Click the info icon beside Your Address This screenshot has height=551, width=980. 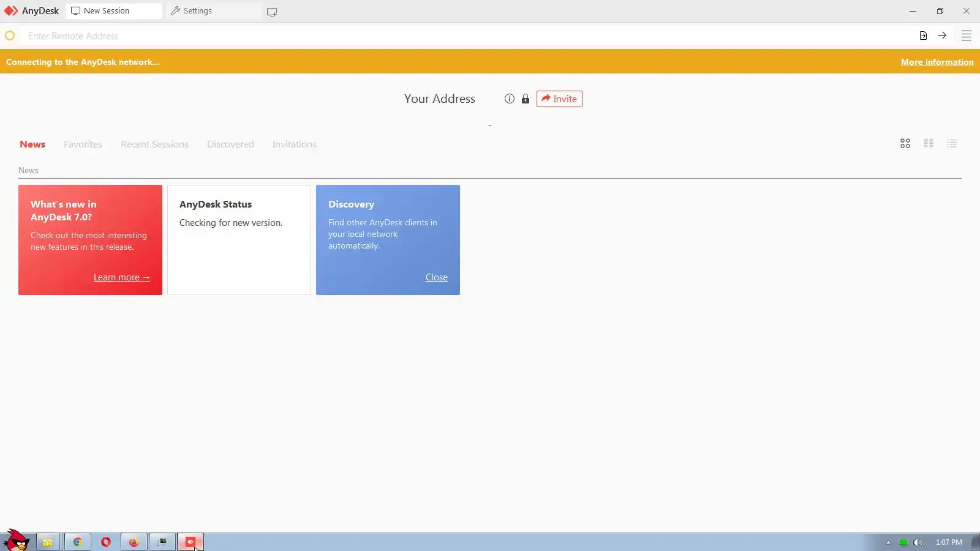[x=510, y=99]
